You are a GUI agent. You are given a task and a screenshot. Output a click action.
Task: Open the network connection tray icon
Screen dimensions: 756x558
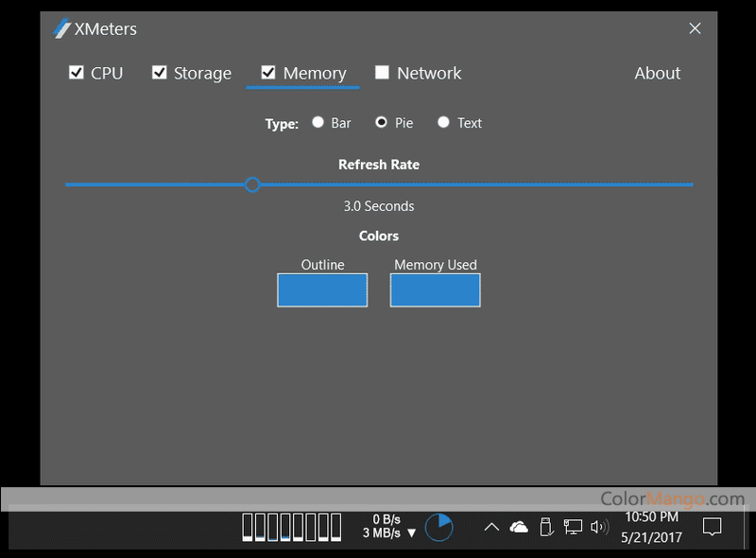click(x=573, y=527)
